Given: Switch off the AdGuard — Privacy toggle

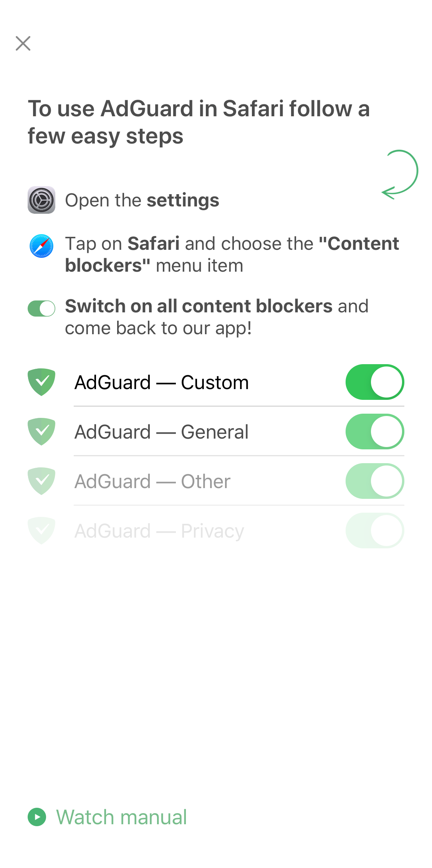Looking at the screenshot, I should click(375, 531).
